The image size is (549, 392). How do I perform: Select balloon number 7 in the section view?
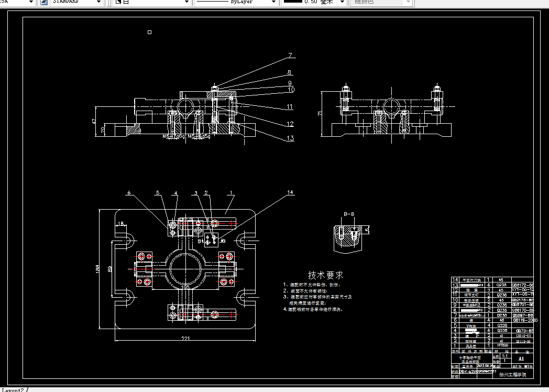click(290, 55)
